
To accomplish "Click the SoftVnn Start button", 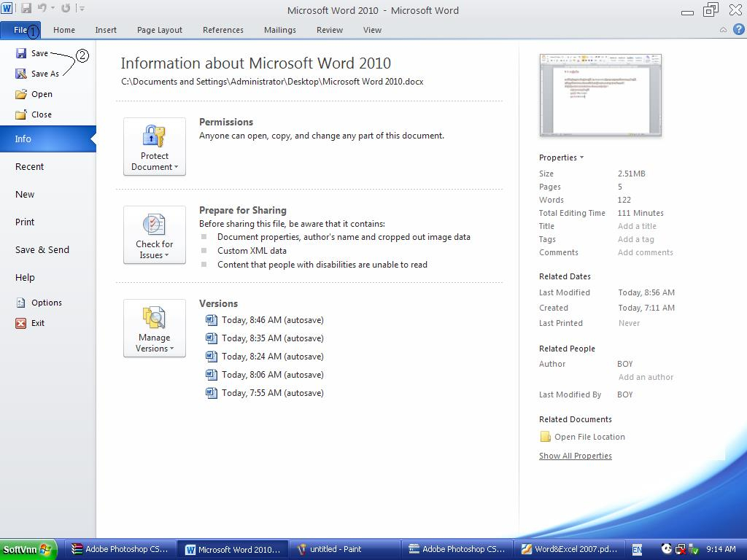I will (28, 549).
